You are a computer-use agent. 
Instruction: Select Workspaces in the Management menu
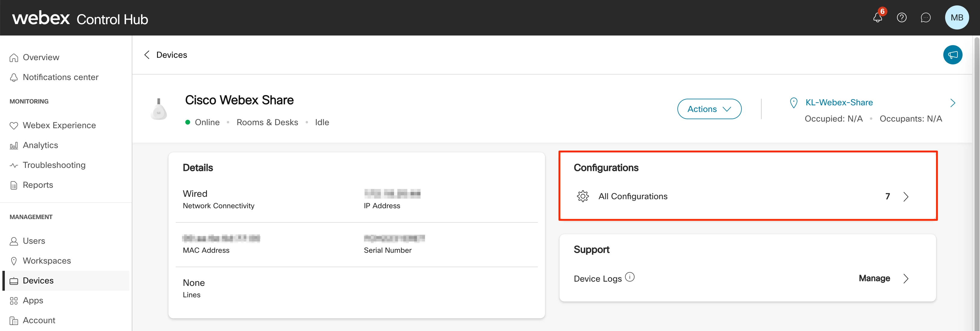[47, 261]
